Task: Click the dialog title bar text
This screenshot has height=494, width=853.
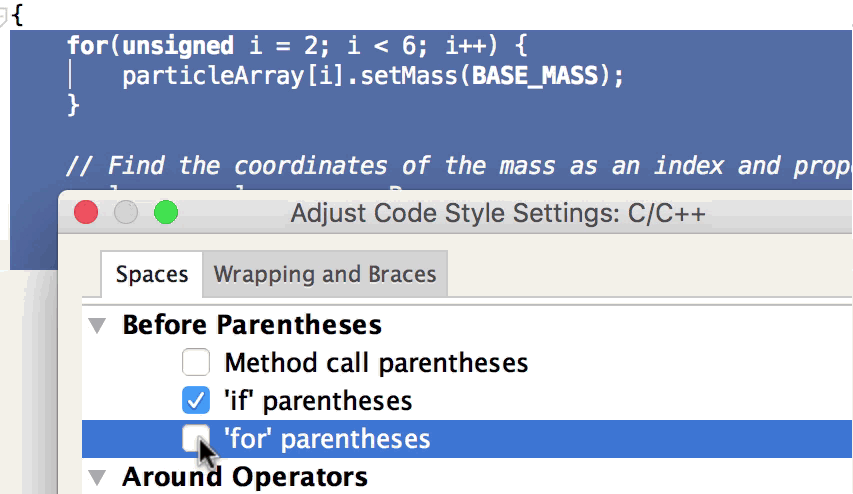Action: [x=498, y=213]
